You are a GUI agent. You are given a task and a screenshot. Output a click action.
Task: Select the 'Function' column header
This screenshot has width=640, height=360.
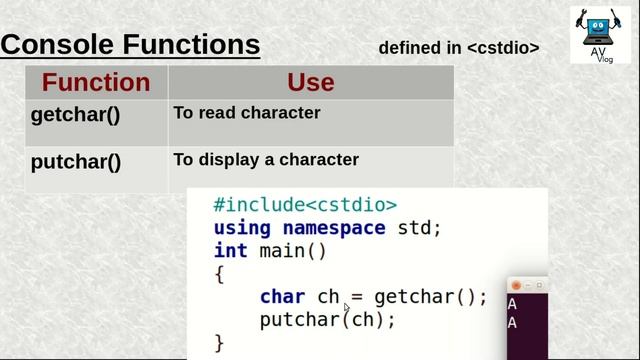96,82
